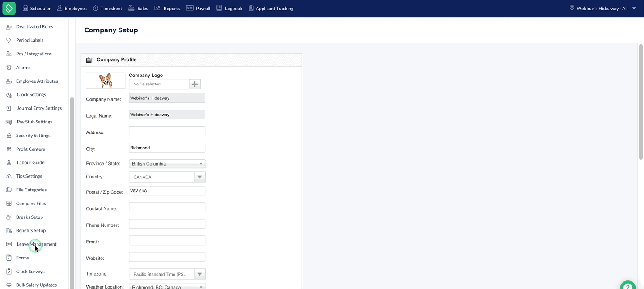The height and width of the screenshot is (289, 644).
Task: Click the Bulk Salary Updates icon
Action: tap(9, 285)
